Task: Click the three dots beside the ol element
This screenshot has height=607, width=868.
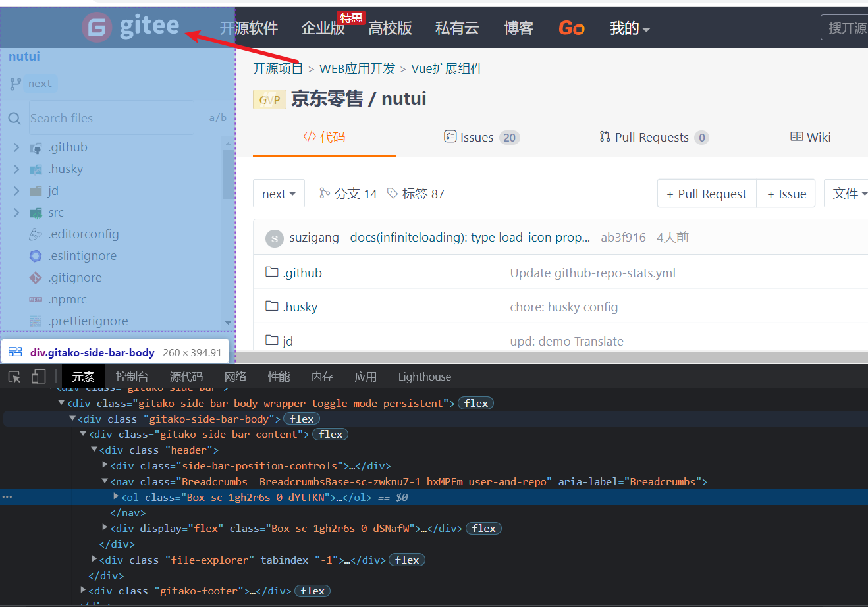Action: [7, 497]
